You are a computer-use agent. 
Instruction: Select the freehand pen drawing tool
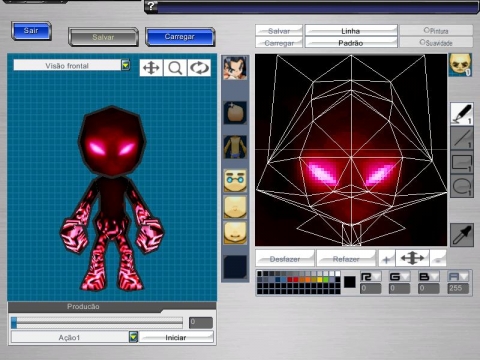pyautogui.click(x=462, y=114)
